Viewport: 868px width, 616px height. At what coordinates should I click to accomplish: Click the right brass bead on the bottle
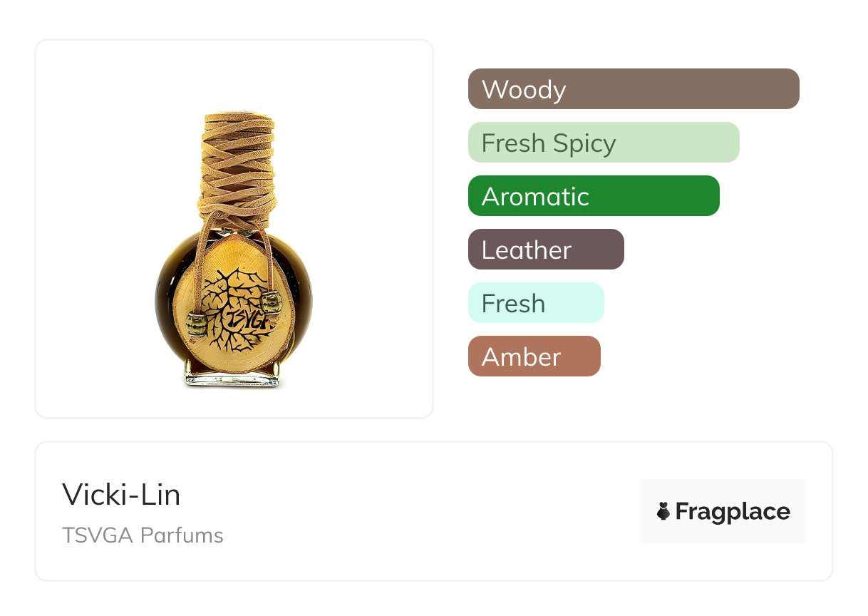pos(270,302)
